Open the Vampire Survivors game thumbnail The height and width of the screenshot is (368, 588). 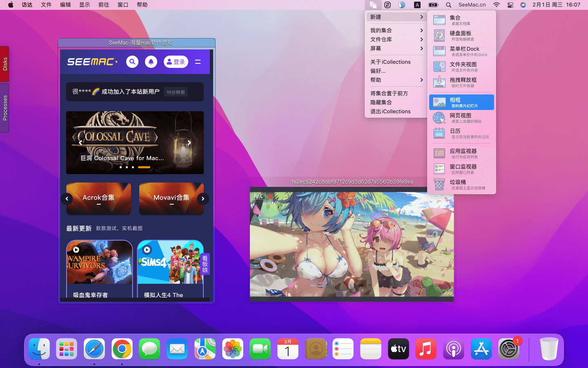(x=100, y=263)
